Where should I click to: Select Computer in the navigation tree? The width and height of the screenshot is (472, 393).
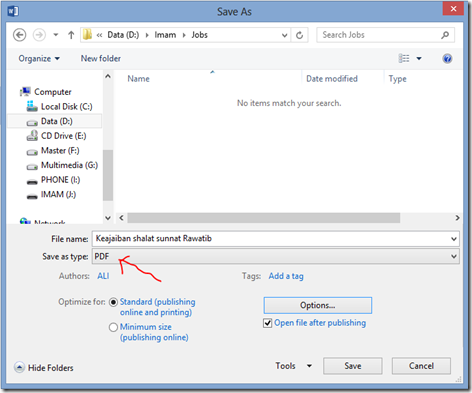[x=53, y=92]
